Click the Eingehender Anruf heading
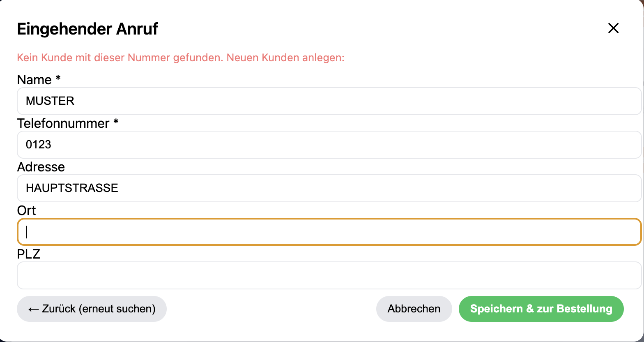Image resolution: width=644 pixels, height=342 pixels. pos(87,29)
